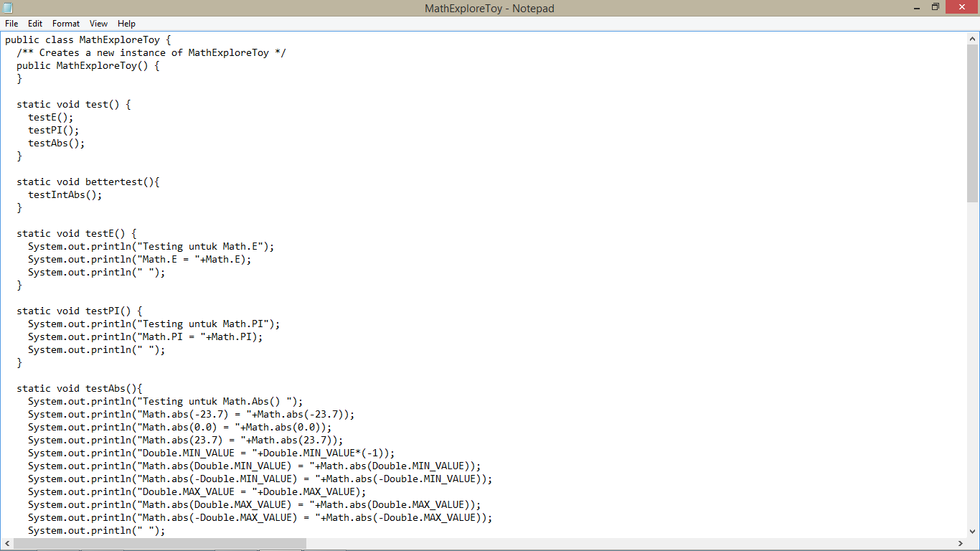The height and width of the screenshot is (551, 980).
Task: Place cursor on the testPI(); line
Action: (54, 130)
